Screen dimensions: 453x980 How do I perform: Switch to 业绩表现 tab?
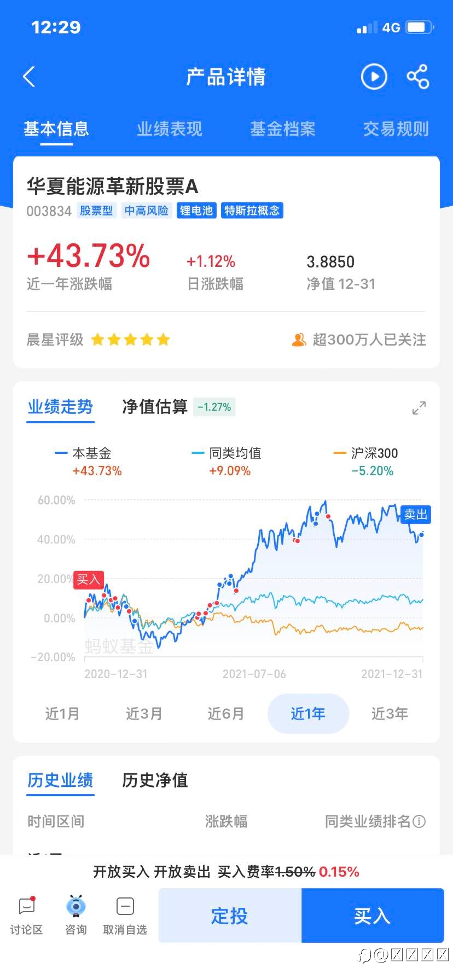tap(170, 129)
